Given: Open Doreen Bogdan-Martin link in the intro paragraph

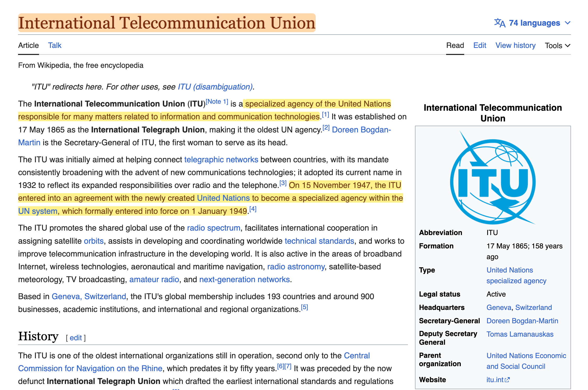Looking at the screenshot, I should click(x=362, y=130).
